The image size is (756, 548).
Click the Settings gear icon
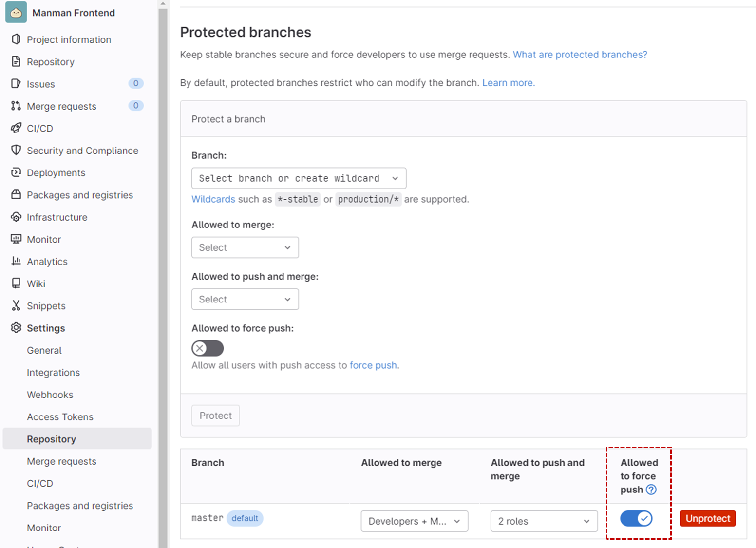16,327
